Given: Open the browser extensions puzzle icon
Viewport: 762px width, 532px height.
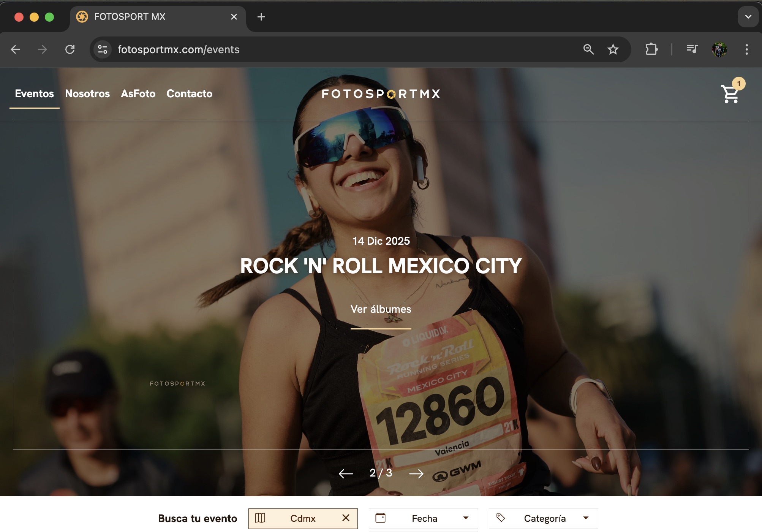Looking at the screenshot, I should pos(651,49).
